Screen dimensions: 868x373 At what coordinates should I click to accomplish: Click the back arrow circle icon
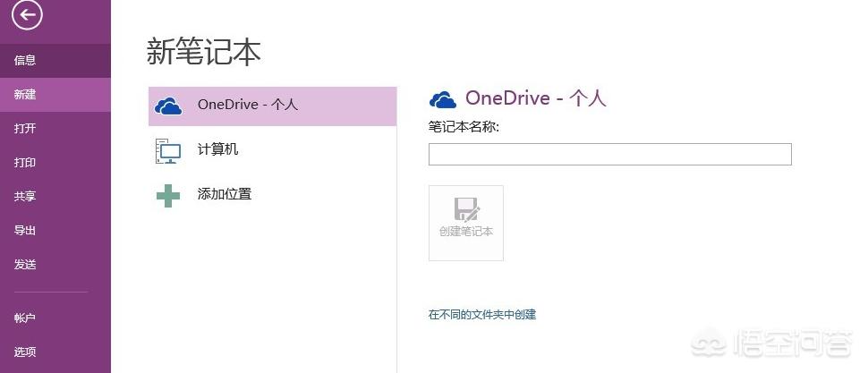(27, 14)
